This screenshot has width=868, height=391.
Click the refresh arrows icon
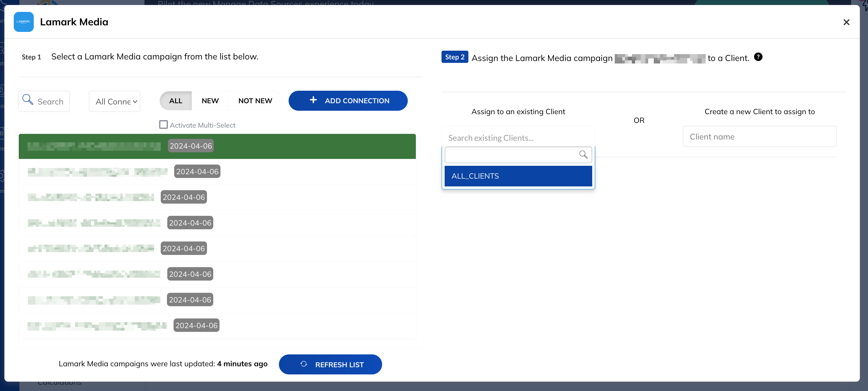[304, 364]
